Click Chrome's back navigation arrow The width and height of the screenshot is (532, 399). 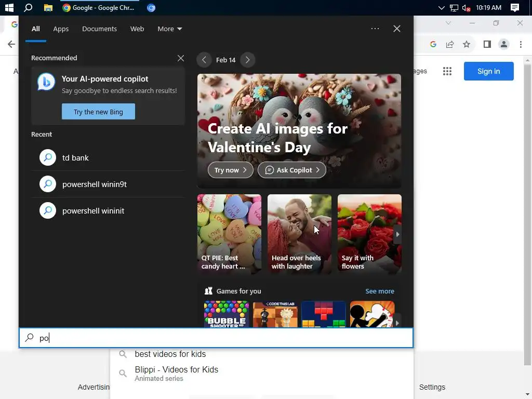[11, 44]
